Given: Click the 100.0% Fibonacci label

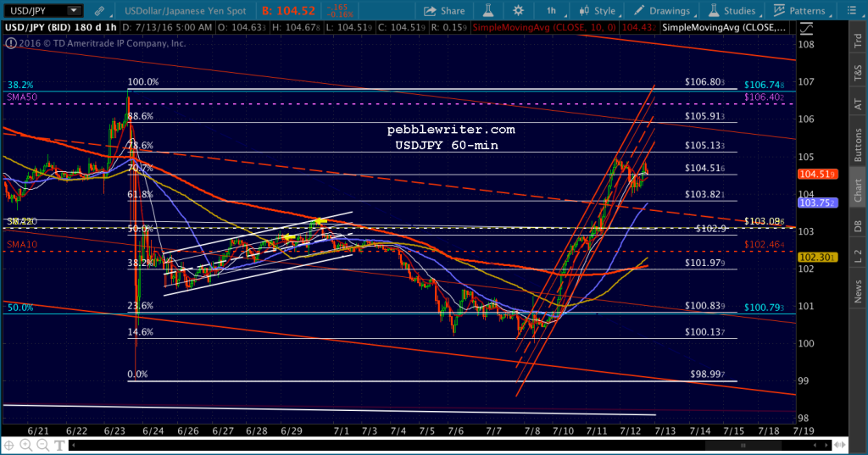Looking at the screenshot, I should coord(143,82).
